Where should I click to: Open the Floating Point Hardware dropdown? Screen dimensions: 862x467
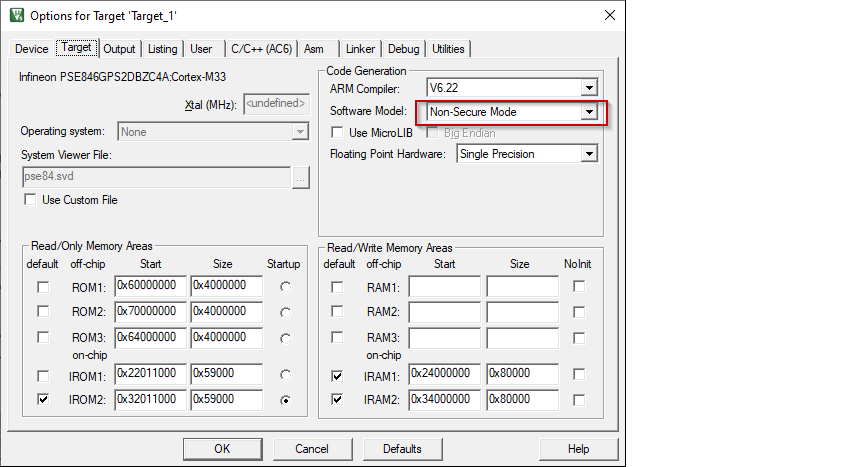[589, 154]
